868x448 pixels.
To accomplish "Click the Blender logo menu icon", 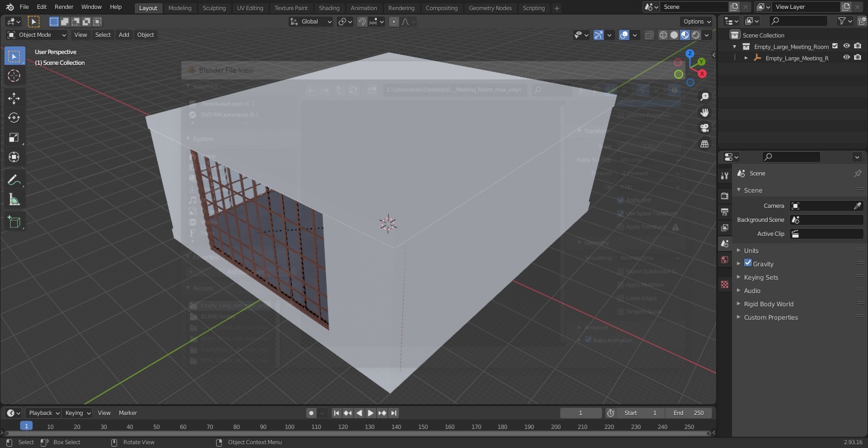I will coord(10,6).
